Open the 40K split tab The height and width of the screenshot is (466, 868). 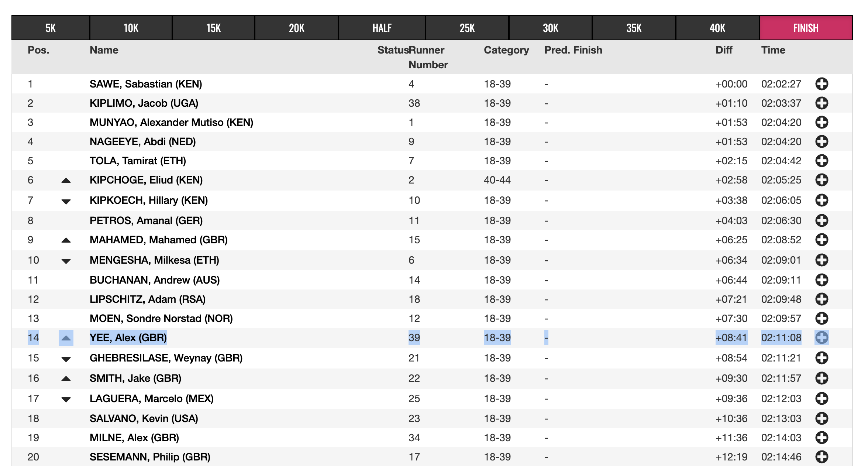coord(717,28)
